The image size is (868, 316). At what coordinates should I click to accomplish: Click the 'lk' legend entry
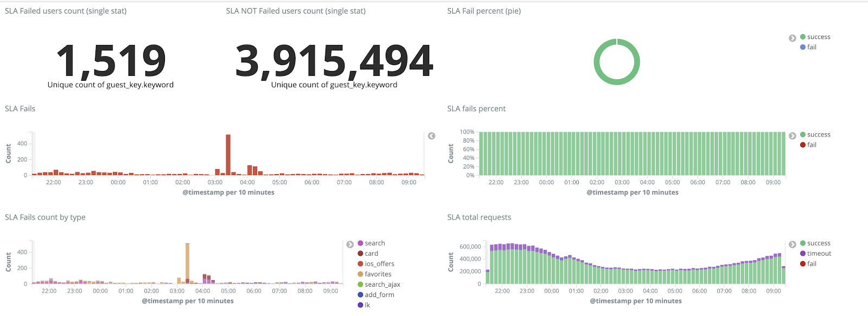pos(367,305)
